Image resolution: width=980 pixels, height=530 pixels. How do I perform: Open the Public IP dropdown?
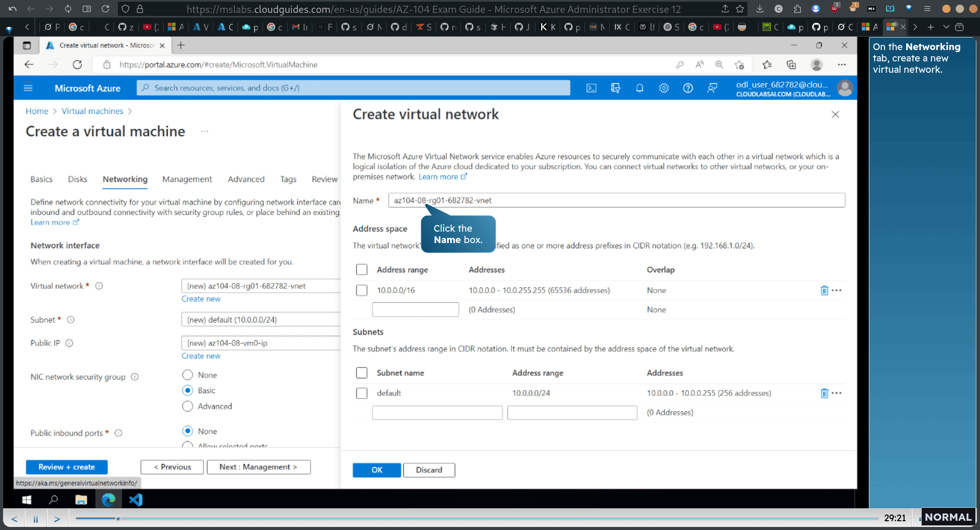[x=261, y=343]
